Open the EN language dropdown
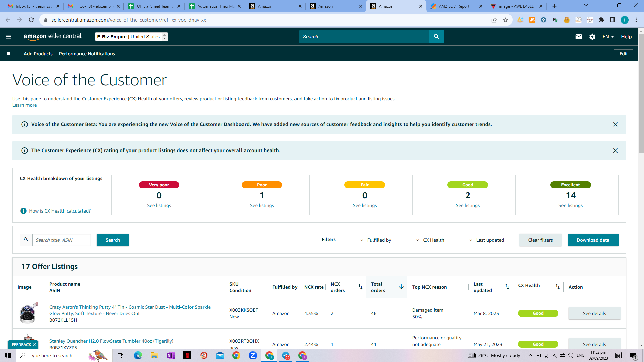This screenshot has width=644, height=362. point(608,37)
